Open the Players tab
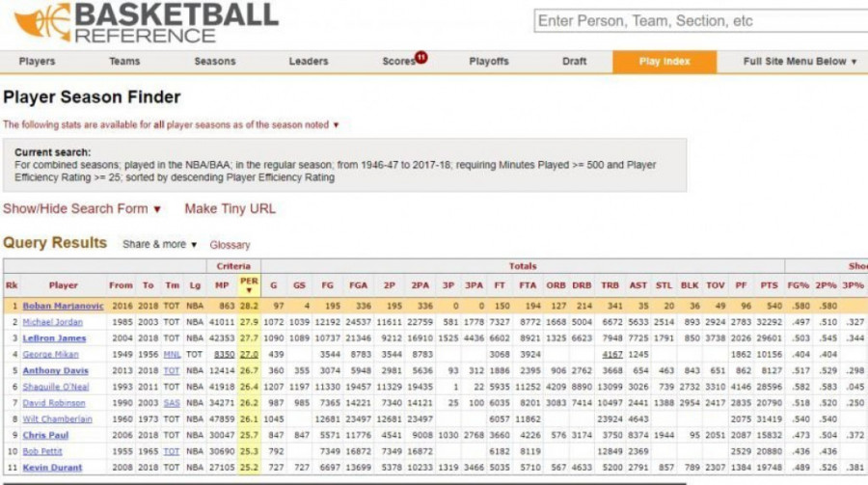The width and height of the screenshot is (868, 485). coord(38,62)
